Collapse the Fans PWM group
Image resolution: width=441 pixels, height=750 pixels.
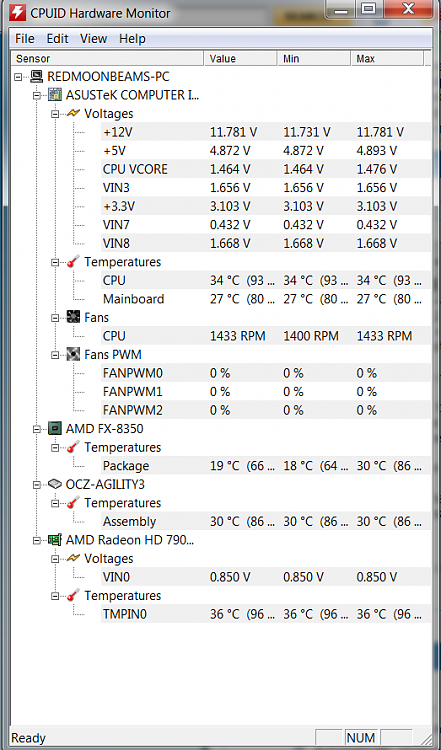coord(55,355)
